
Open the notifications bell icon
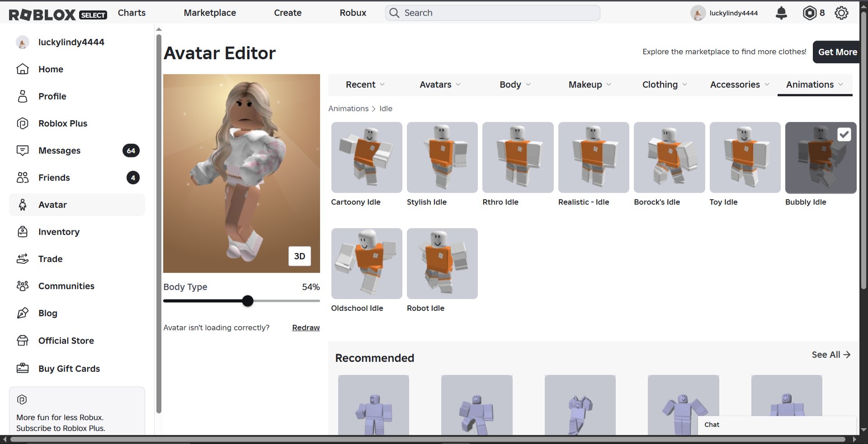point(781,13)
